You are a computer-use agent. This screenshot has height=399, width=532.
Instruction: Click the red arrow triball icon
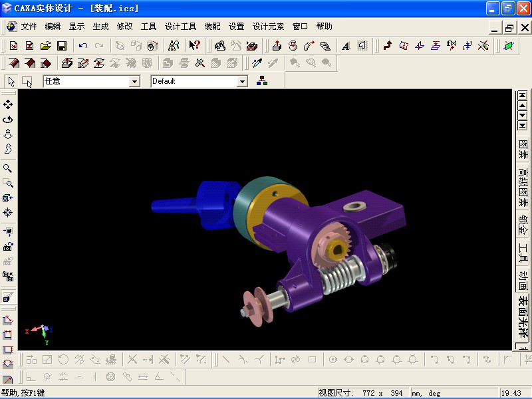tap(388, 45)
